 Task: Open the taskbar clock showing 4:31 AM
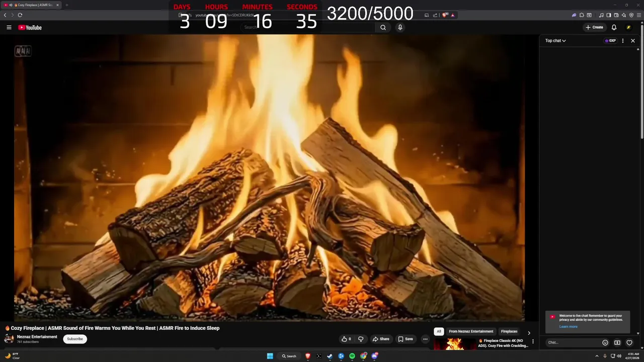[633, 356]
